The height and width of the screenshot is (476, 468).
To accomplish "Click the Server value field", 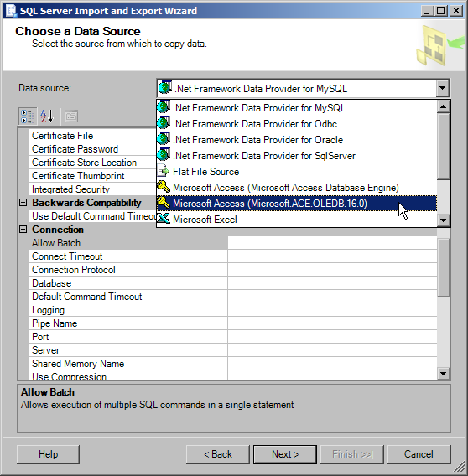I will (x=332, y=350).
